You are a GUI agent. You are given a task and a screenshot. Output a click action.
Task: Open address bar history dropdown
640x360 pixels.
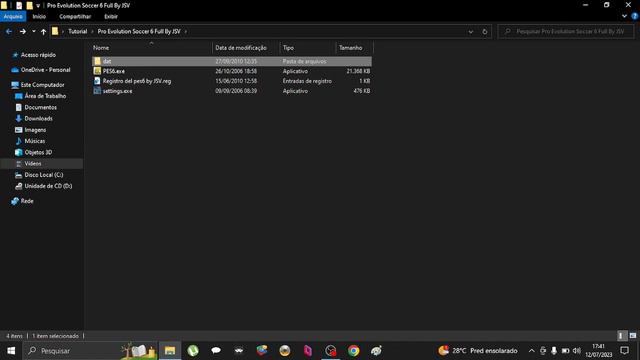(x=471, y=31)
